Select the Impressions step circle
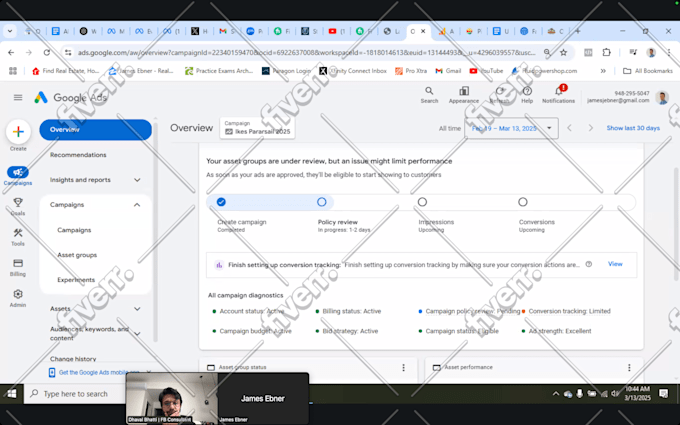This screenshot has width=680, height=425. (x=422, y=202)
